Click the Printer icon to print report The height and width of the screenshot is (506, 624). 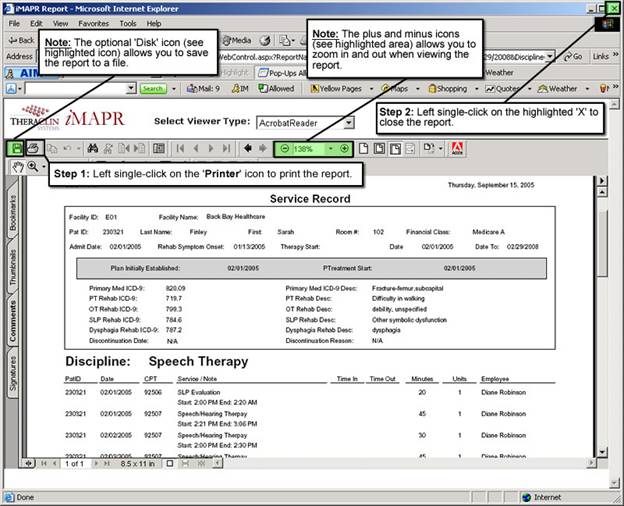coord(33,148)
